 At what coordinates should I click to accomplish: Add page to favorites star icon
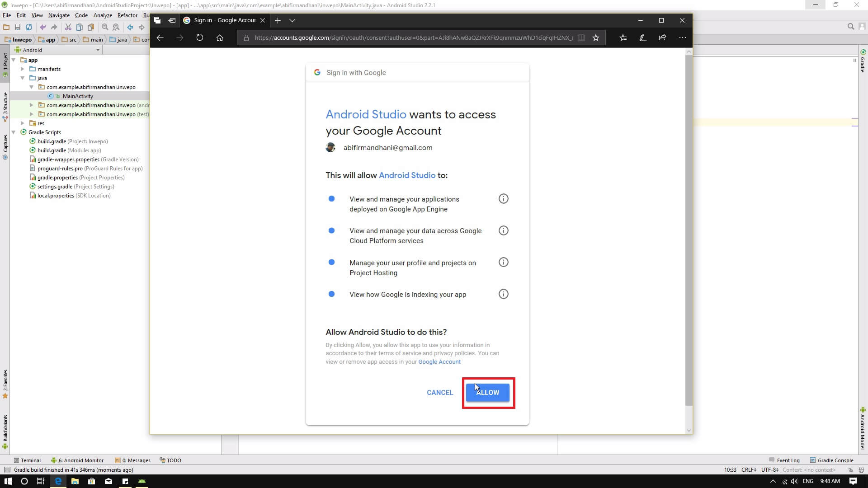coord(596,38)
